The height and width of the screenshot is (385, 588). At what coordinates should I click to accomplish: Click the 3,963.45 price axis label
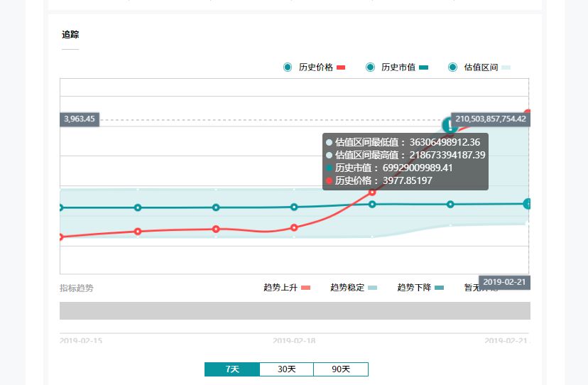[80, 119]
